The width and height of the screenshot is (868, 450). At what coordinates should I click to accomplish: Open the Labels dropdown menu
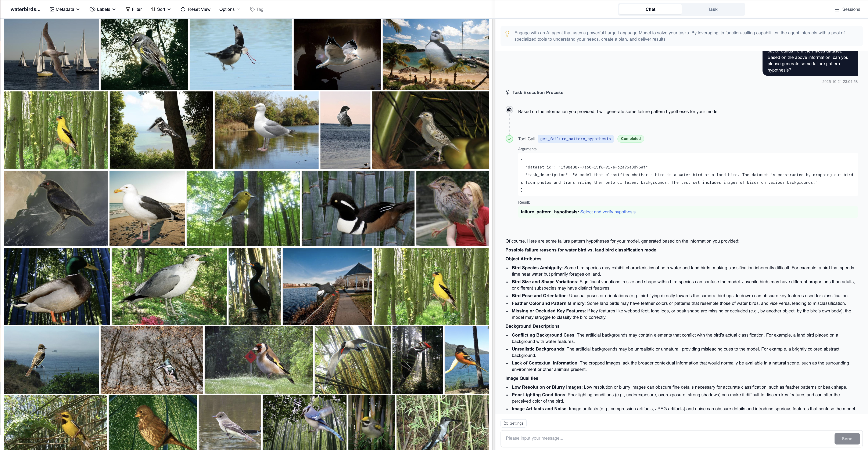click(103, 10)
